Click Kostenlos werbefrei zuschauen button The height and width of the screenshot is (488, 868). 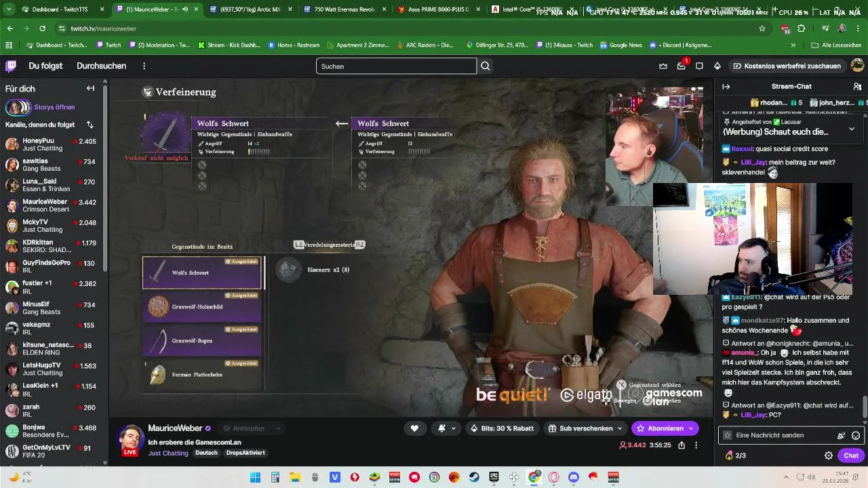coord(787,66)
